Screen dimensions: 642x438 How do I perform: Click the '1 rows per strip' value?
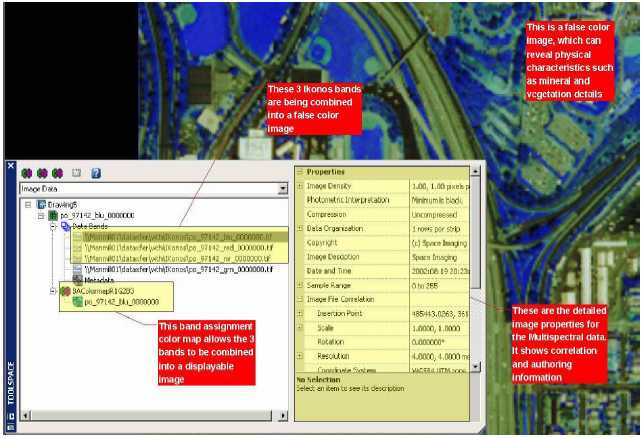tap(436, 229)
